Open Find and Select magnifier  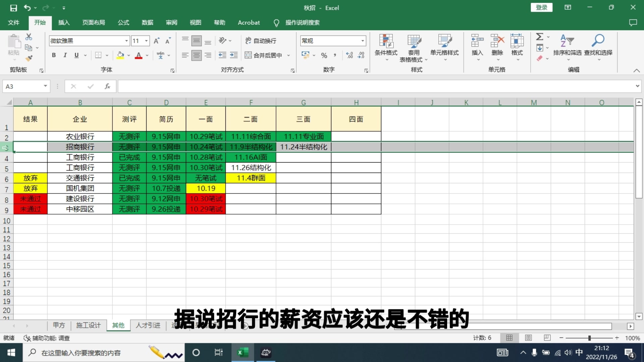598,47
